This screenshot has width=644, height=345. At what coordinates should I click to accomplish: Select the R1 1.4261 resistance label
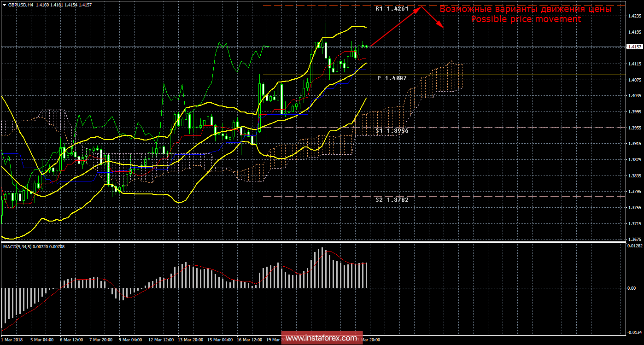391,9
